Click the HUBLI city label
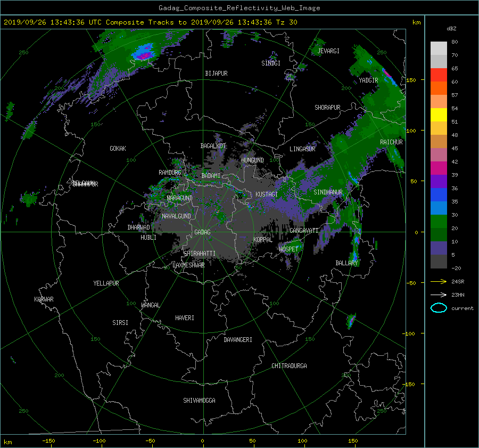Image resolution: width=479 pixels, height=448 pixels. click(148, 238)
